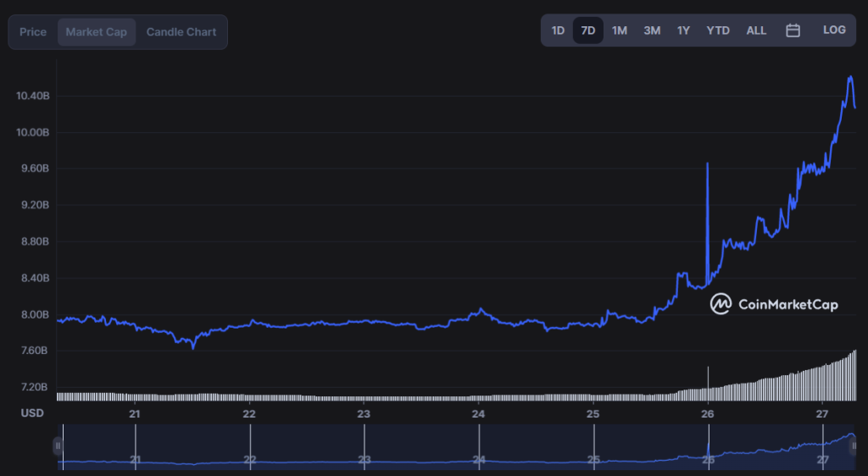Select the 3M time range
This screenshot has width=868, height=476.
point(652,30)
